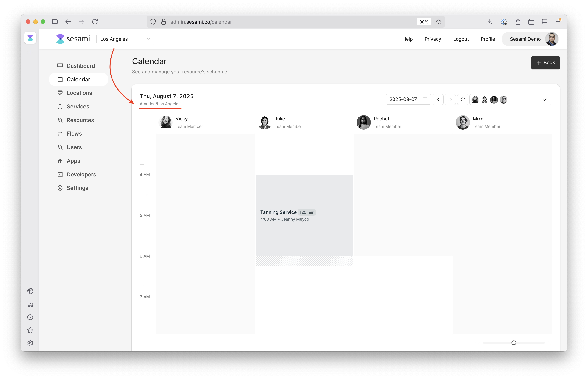The height and width of the screenshot is (379, 588).
Task: Toggle the browser sidebar panel button
Action: click(54, 22)
